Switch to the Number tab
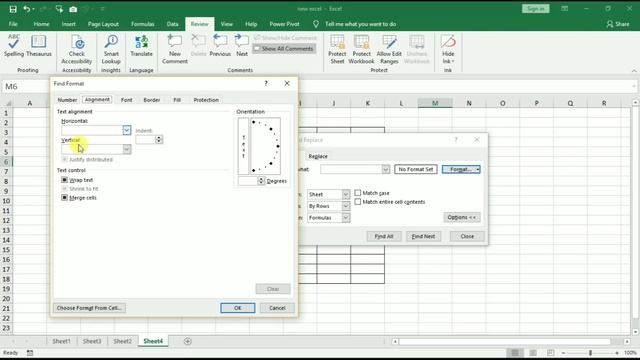The height and width of the screenshot is (360, 640). [67, 100]
